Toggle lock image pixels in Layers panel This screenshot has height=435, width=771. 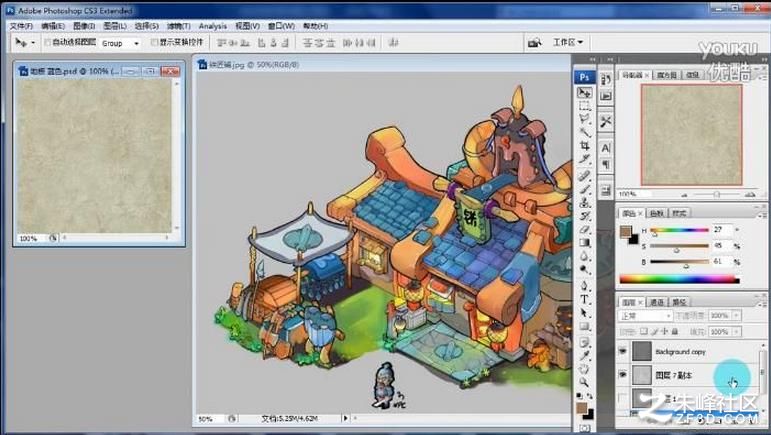[655, 332]
